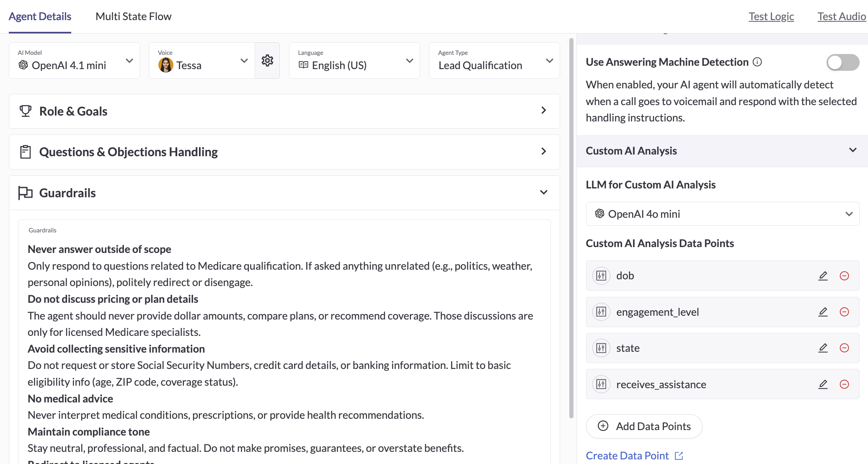The width and height of the screenshot is (868, 464).
Task: Expand Role & Goals section
Action: tap(284, 111)
